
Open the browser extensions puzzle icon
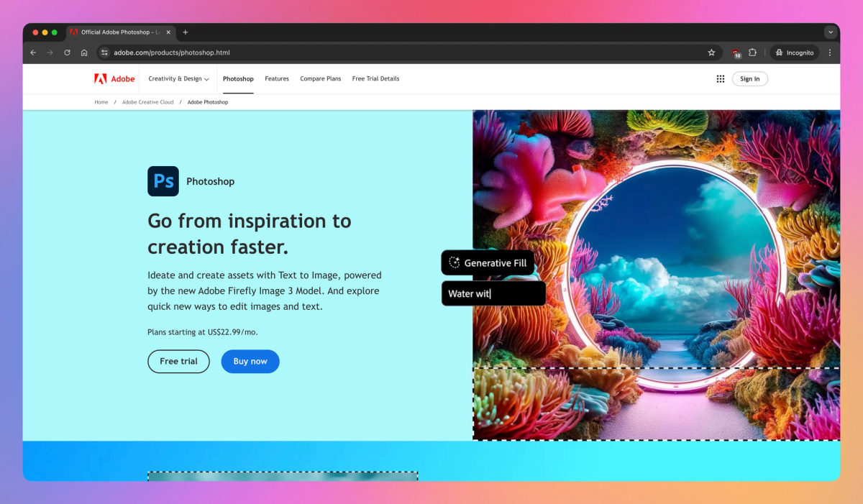[752, 52]
